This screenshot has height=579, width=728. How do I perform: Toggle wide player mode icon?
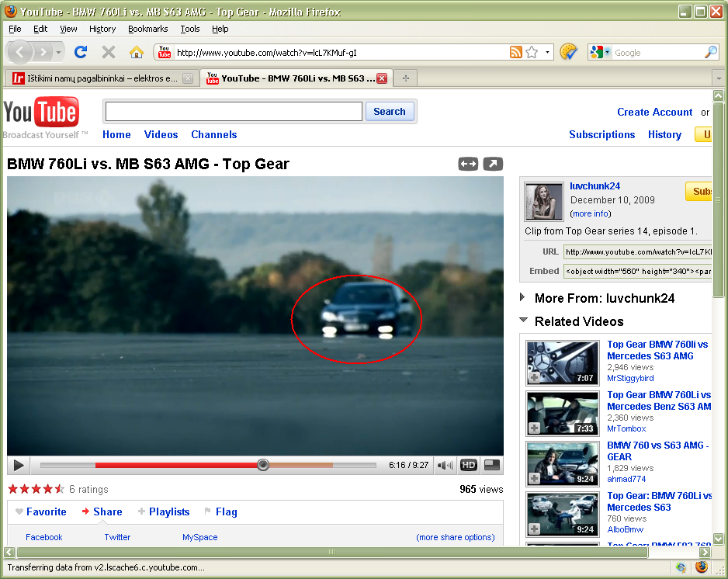[468, 164]
